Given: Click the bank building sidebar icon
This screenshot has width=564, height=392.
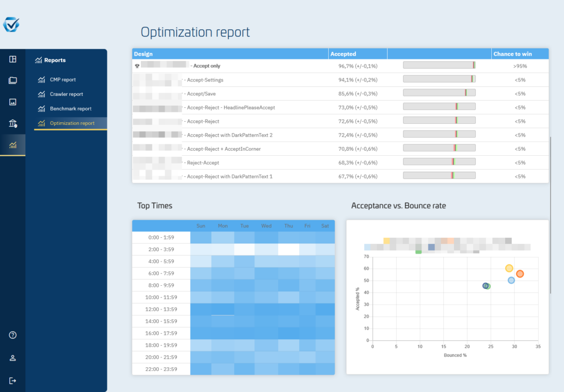Looking at the screenshot, I should tap(13, 123).
